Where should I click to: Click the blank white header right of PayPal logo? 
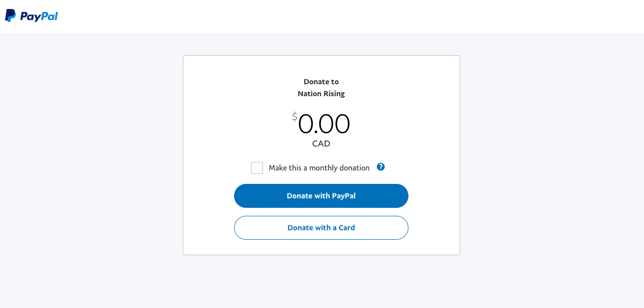349,16
